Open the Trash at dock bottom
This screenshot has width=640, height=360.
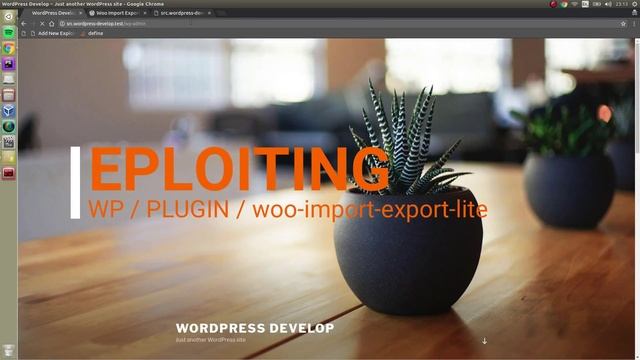[9, 350]
